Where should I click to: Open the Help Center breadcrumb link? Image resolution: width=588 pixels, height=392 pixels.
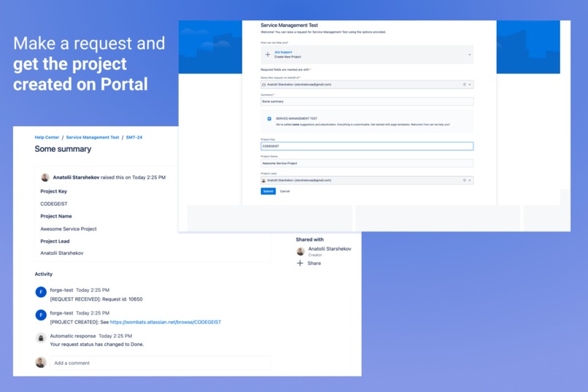click(47, 137)
